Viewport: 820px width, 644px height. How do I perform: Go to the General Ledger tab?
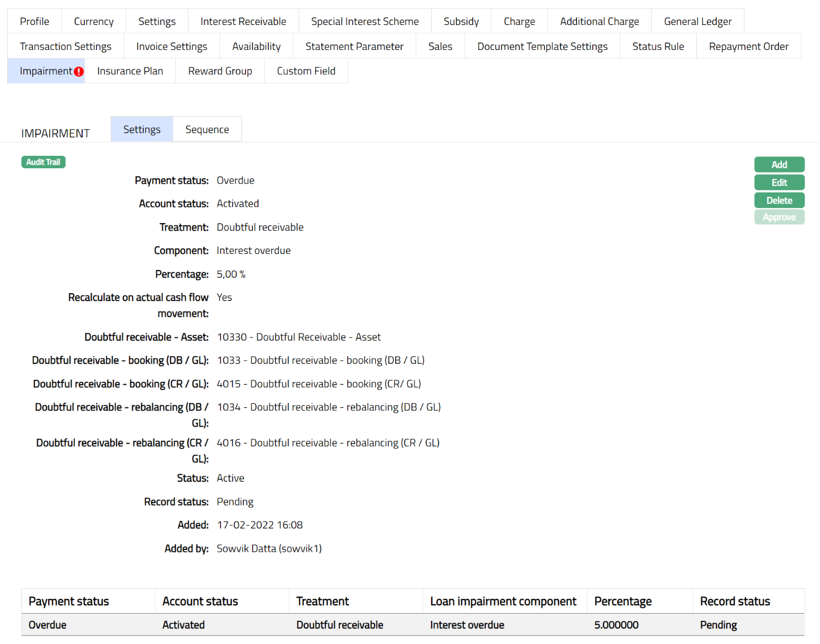[698, 21]
